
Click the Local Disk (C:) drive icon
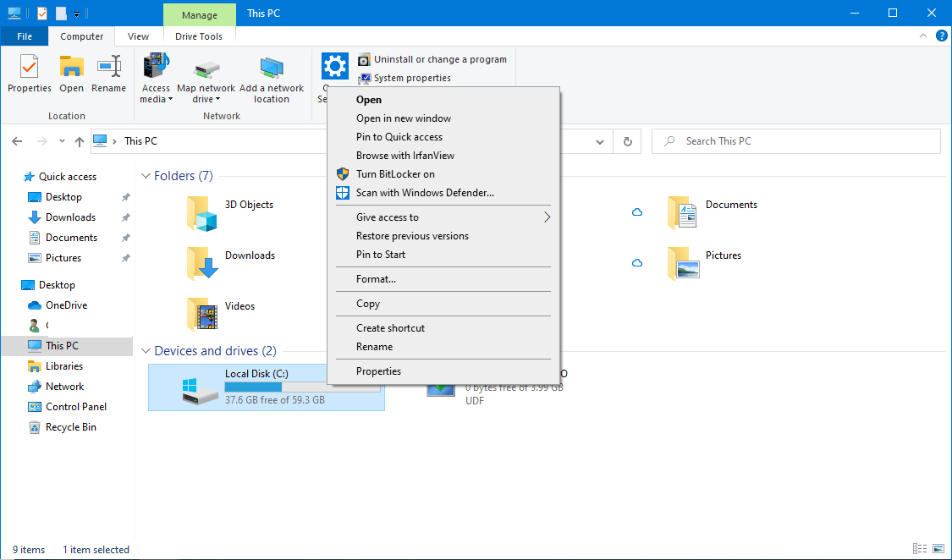200,392
